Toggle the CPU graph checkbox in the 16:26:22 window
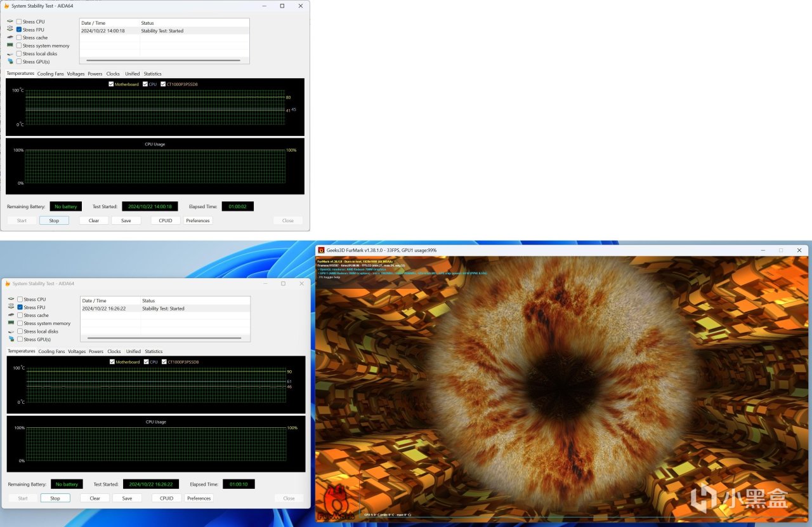Viewport: 812px width, 527px height. (147, 362)
